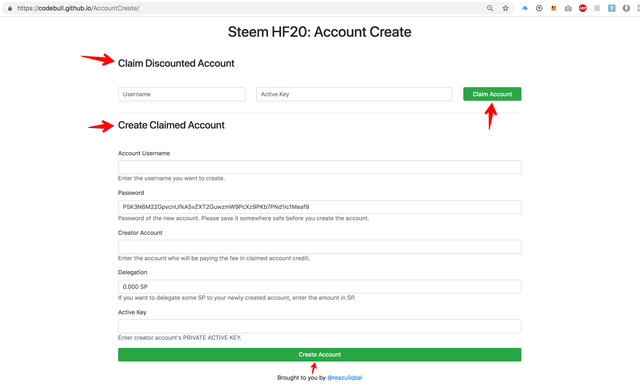This screenshot has width=640, height=391.
Task: Open the zoom magnifier icon in address bar
Action: (490, 8)
